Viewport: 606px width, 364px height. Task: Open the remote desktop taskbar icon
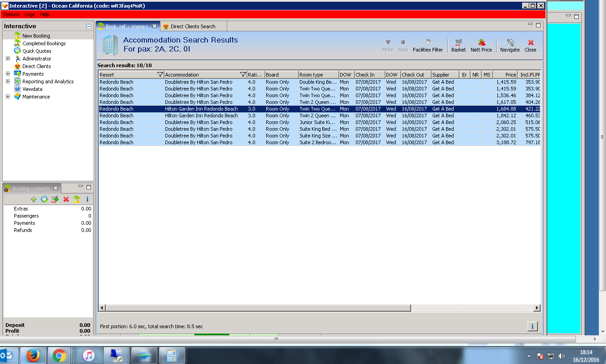116,356
